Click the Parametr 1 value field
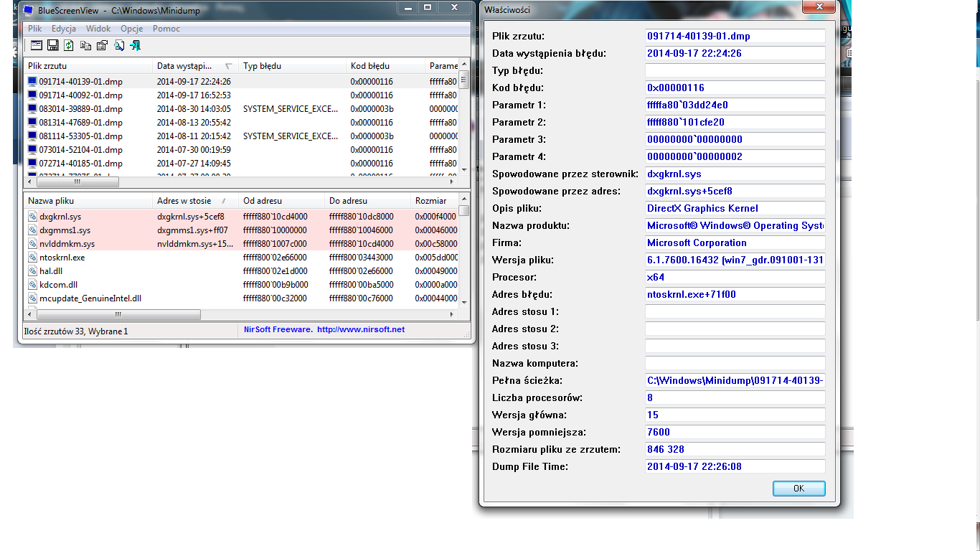 click(x=735, y=105)
